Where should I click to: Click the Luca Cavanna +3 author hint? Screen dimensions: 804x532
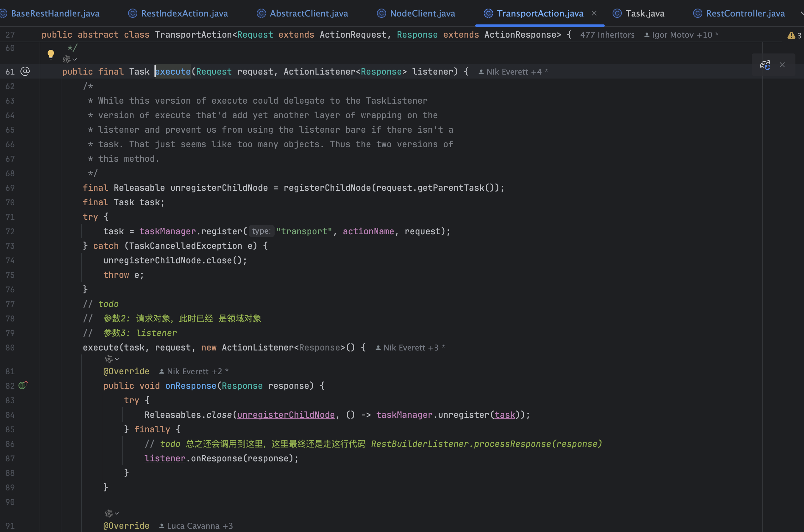(x=196, y=525)
